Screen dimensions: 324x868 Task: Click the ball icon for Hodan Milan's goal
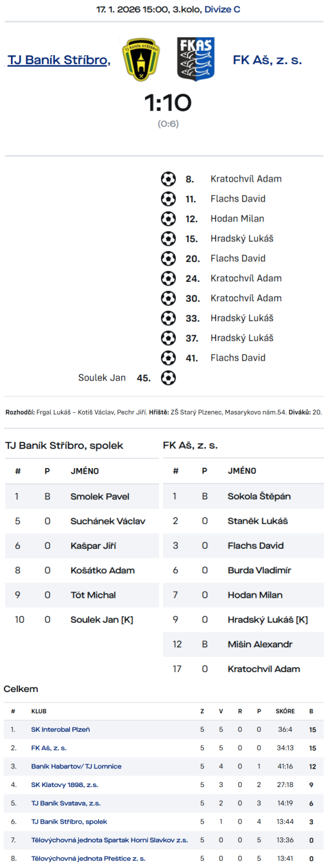click(x=168, y=219)
